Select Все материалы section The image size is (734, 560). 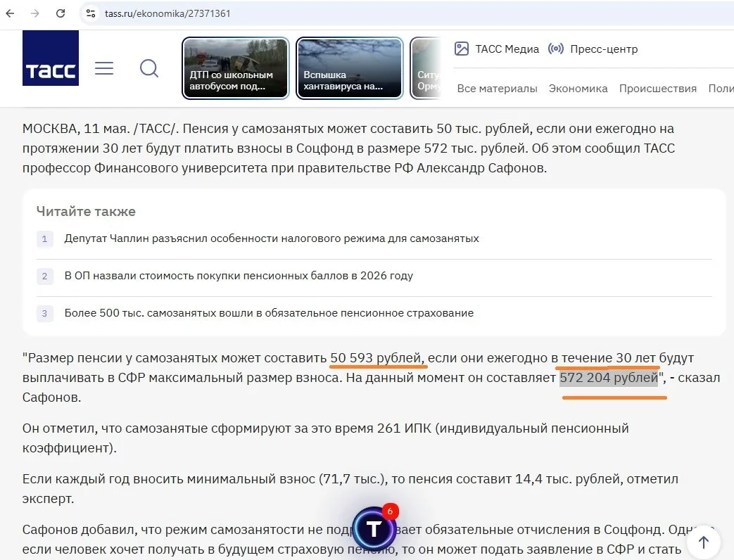[x=497, y=89]
